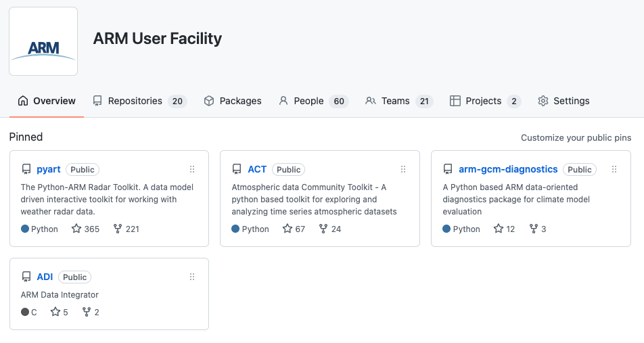Click the ACT description text
The height and width of the screenshot is (343, 644).
pyautogui.click(x=314, y=199)
